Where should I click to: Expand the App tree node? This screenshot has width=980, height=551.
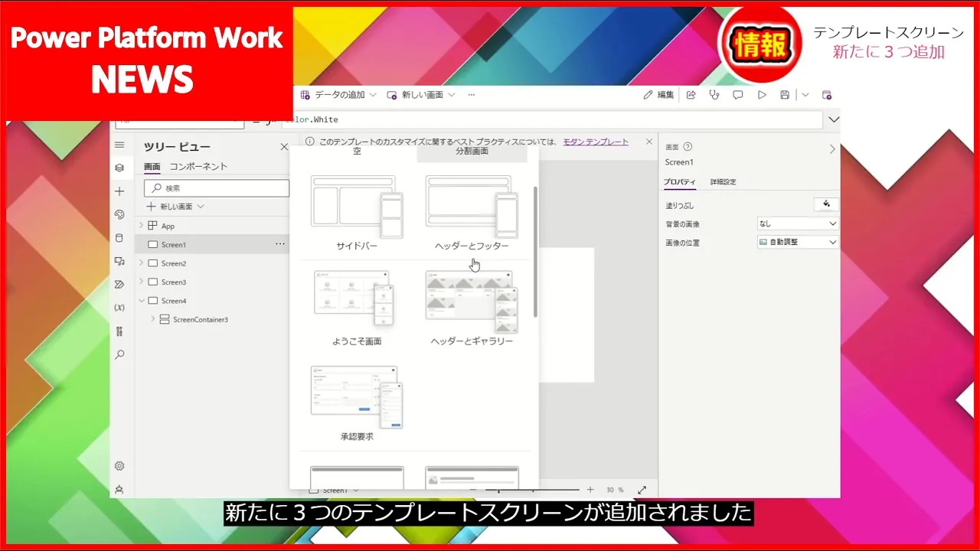pyautogui.click(x=141, y=226)
